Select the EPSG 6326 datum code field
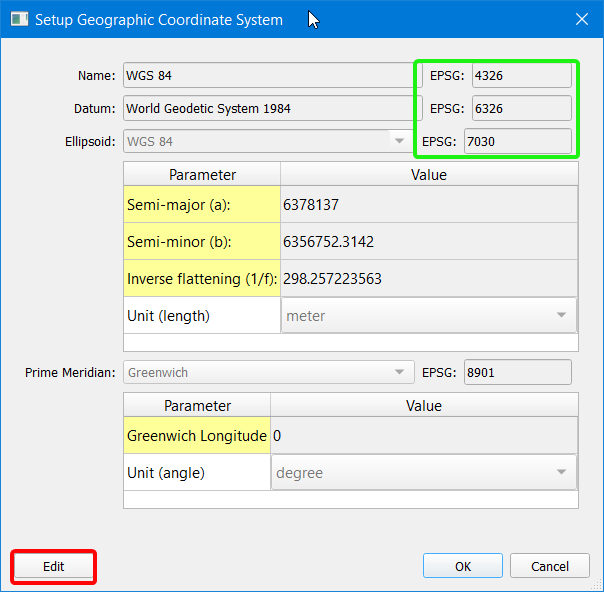This screenshot has width=604, height=592. coord(521,108)
